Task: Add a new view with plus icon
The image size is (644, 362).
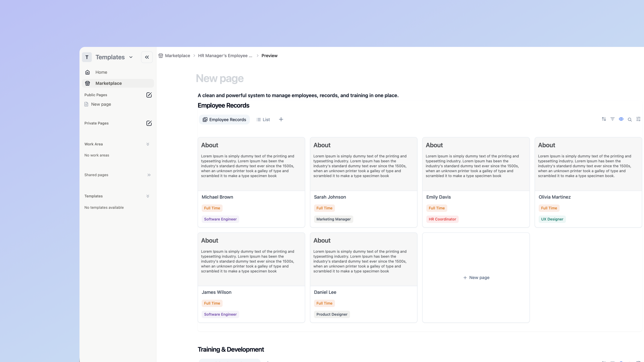Action: (281, 119)
